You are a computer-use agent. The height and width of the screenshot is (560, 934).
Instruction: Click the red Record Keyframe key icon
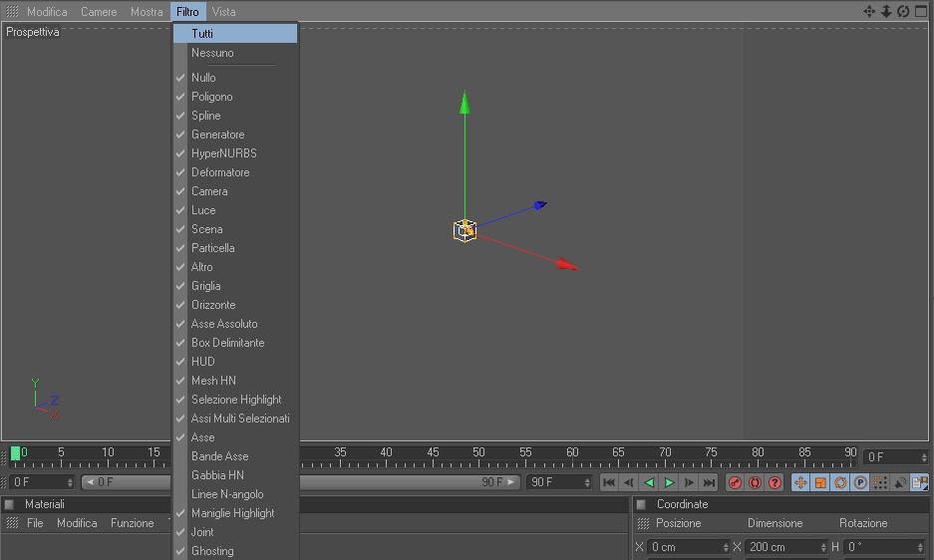[735, 482]
